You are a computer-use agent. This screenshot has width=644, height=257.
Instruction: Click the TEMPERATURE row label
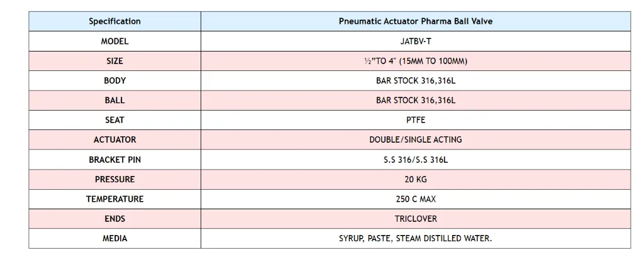coord(114,199)
